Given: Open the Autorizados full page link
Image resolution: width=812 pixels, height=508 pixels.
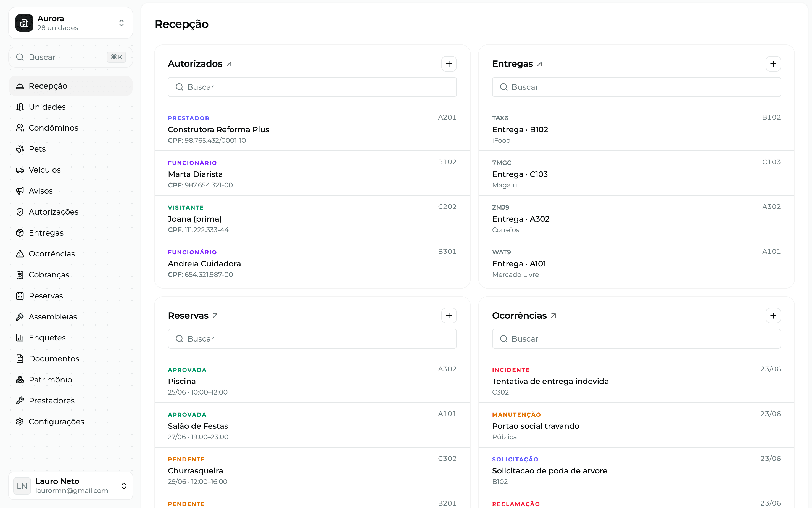Looking at the screenshot, I should [x=200, y=64].
